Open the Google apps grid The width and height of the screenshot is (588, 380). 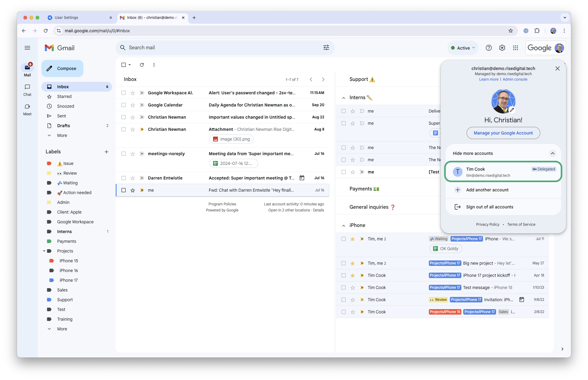pos(516,48)
